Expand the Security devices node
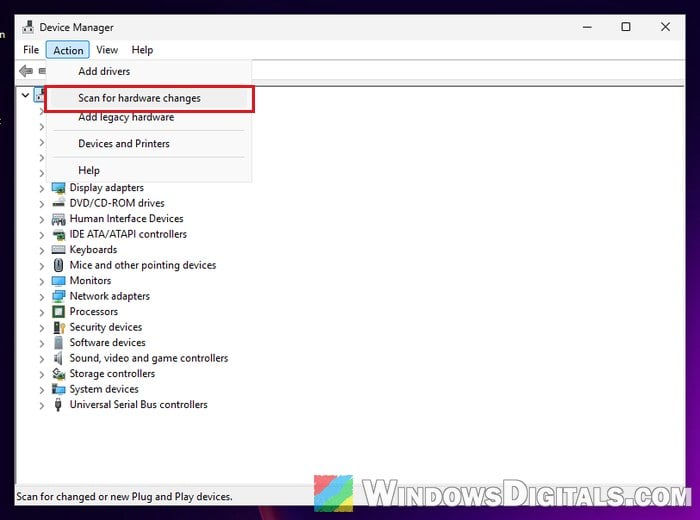Image resolution: width=700 pixels, height=520 pixels. (42, 328)
